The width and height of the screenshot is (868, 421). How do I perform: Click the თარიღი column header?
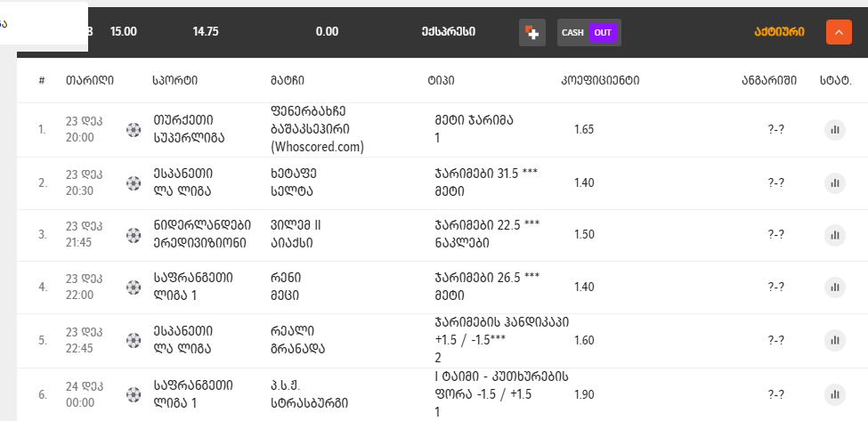coord(89,80)
